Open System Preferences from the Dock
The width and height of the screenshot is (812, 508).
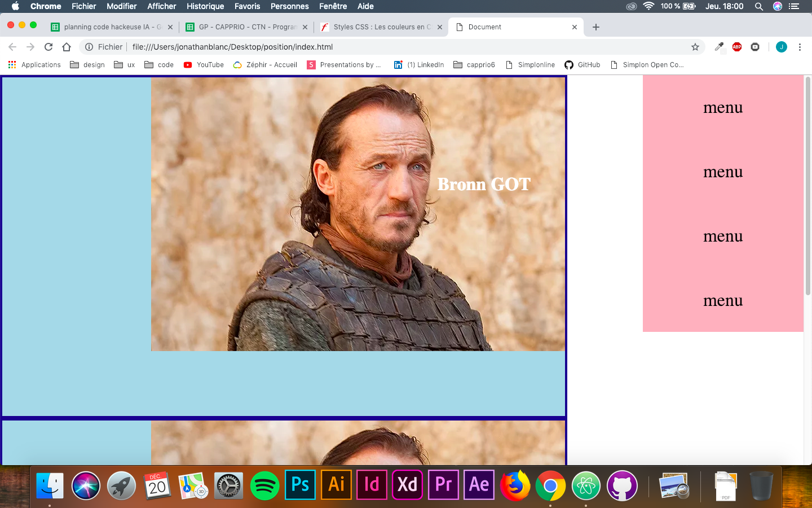click(x=229, y=485)
